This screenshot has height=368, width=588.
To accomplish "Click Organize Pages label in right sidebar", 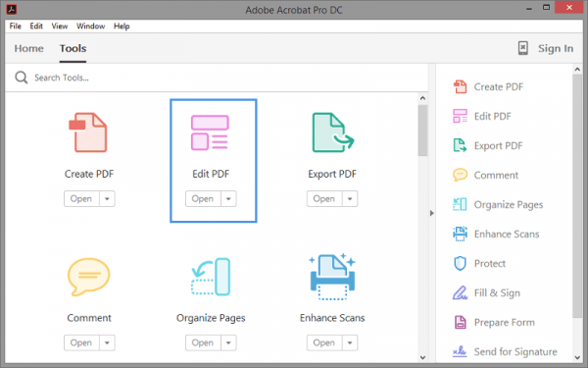I will pyautogui.click(x=509, y=205).
